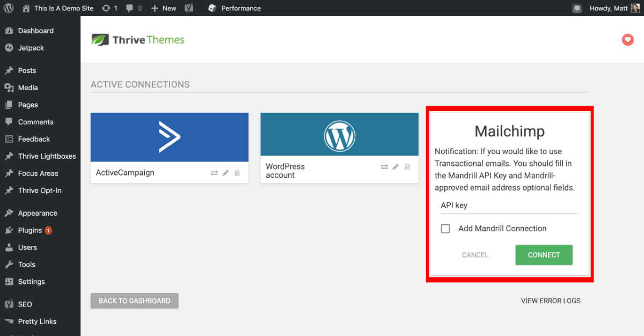Viewport: 644px width, 336px height.
Task: Click the ActiveCampaign connection name
Action: point(125,173)
